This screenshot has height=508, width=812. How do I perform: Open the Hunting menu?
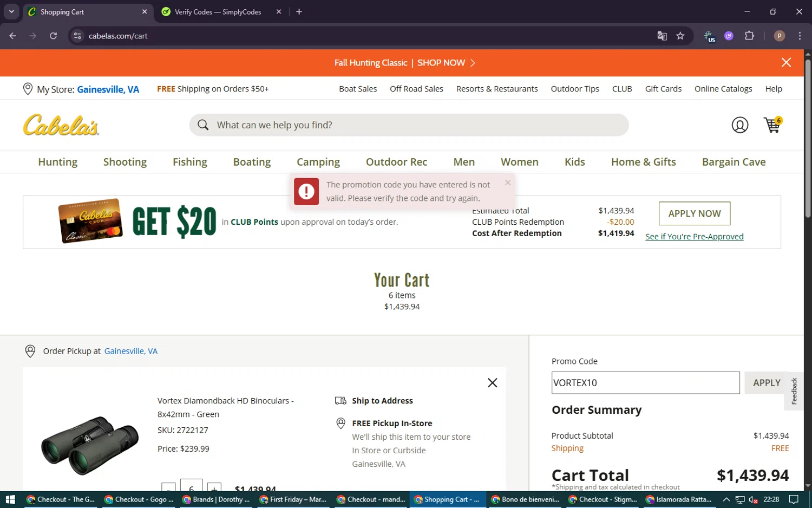click(58, 162)
